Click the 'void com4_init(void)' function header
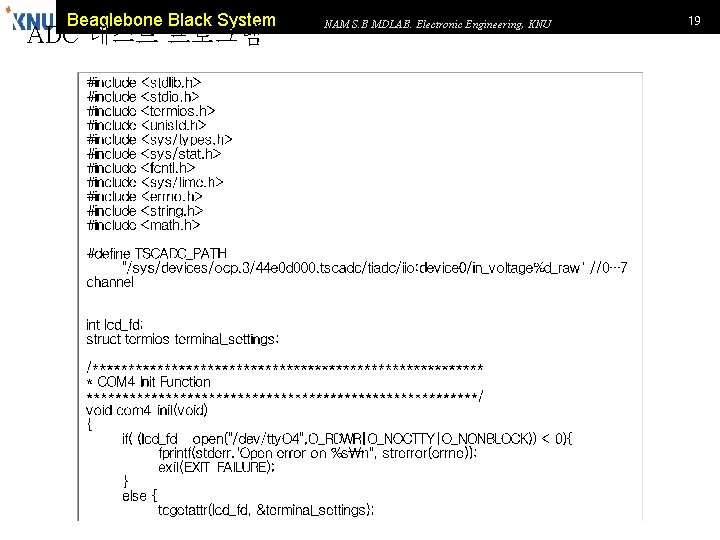 (146, 410)
